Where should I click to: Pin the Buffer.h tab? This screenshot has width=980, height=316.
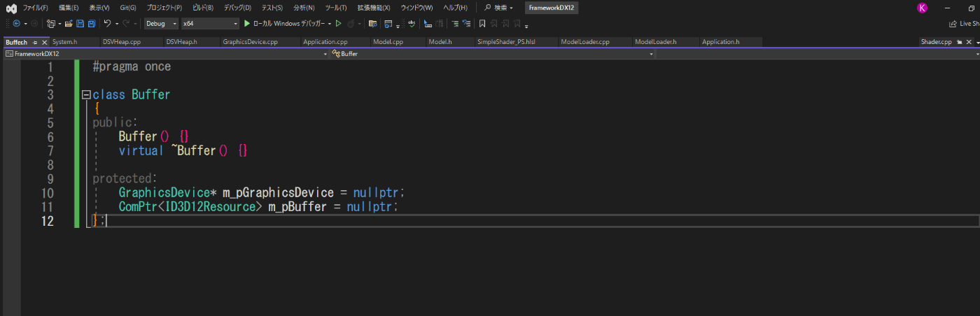[x=35, y=42]
